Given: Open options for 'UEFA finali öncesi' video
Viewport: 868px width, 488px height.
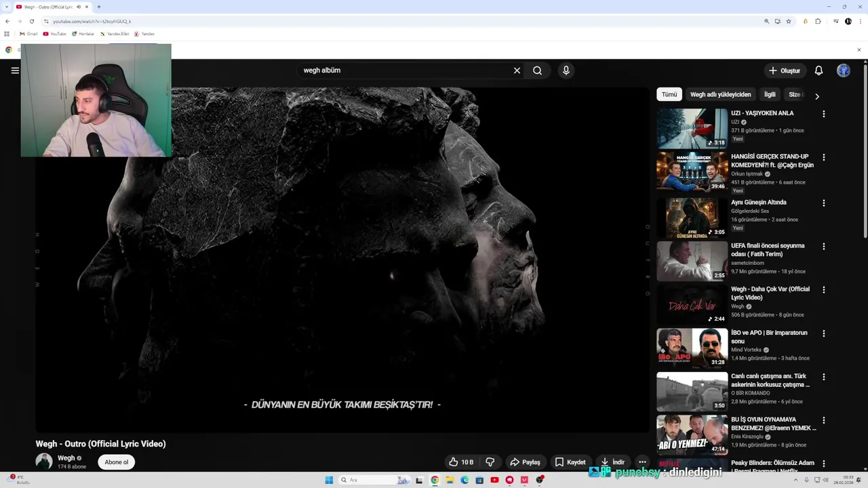Looking at the screenshot, I should (824, 247).
